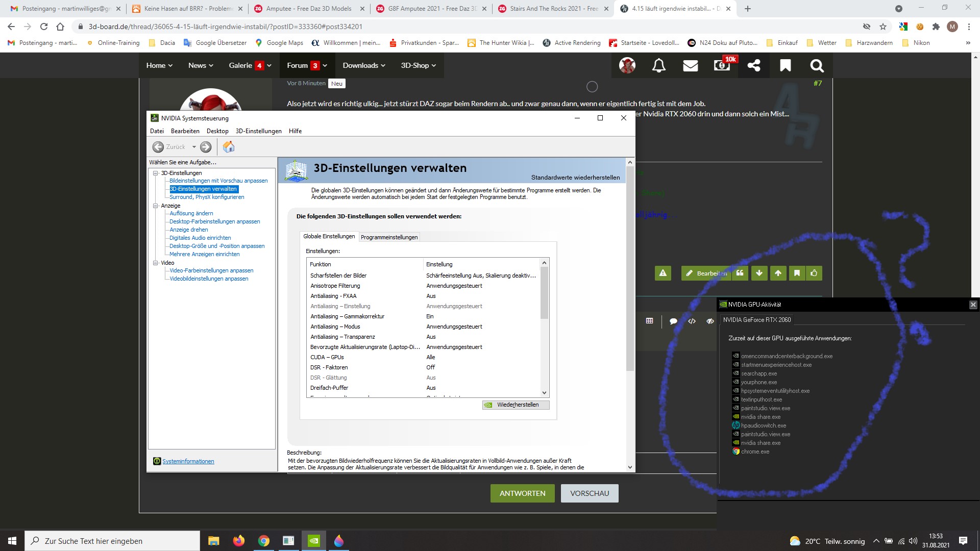The image size is (980, 551).
Task: Collapse the 3D-Einstellungen tree node
Action: pos(156,173)
